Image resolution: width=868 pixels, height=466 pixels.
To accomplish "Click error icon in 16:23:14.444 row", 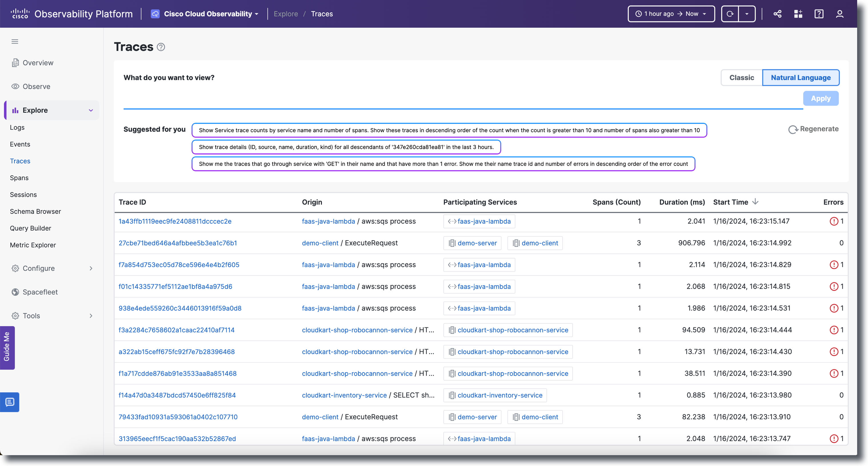I will (834, 330).
